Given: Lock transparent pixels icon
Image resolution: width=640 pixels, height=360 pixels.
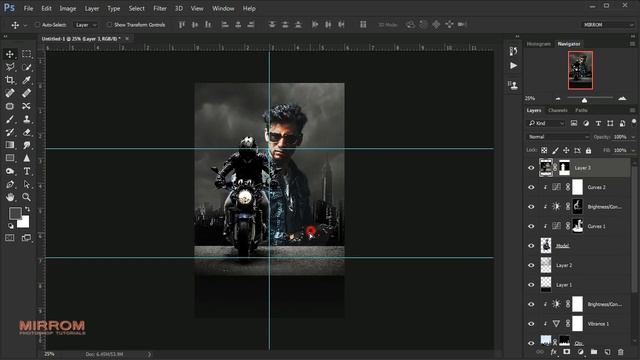Looking at the screenshot, I should (x=544, y=151).
